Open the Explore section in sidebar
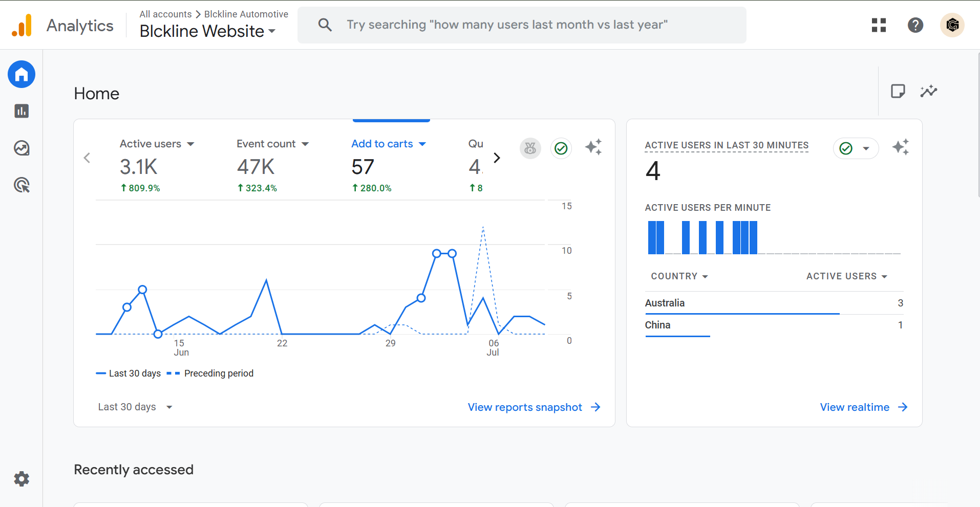Image resolution: width=980 pixels, height=507 pixels. pos(22,148)
